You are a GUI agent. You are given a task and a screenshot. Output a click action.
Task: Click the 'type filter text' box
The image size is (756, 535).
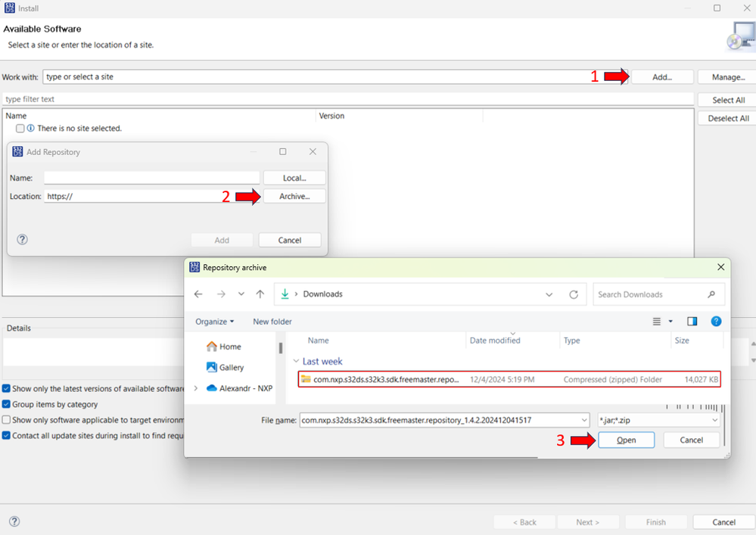tap(347, 99)
